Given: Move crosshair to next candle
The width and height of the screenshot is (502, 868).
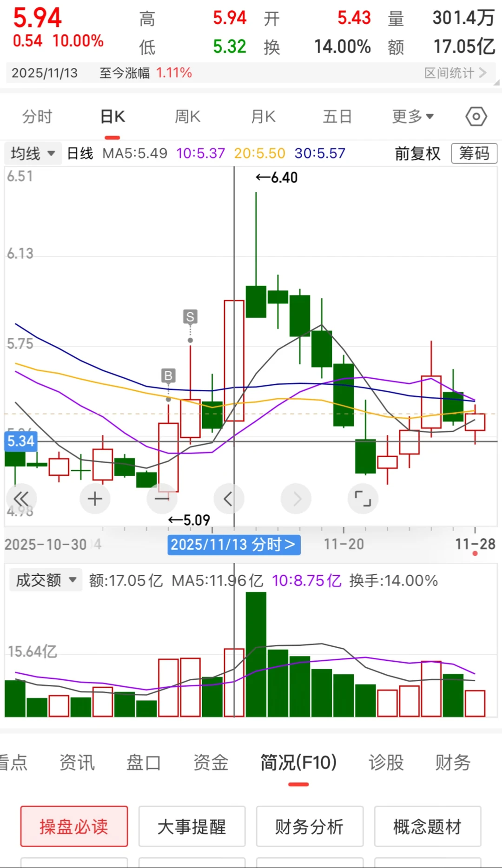Looking at the screenshot, I should (x=296, y=499).
